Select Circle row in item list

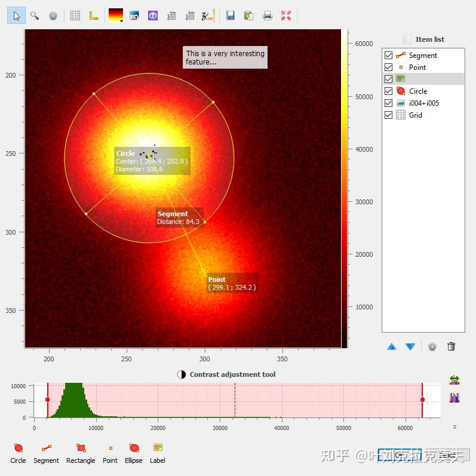pyautogui.click(x=423, y=91)
